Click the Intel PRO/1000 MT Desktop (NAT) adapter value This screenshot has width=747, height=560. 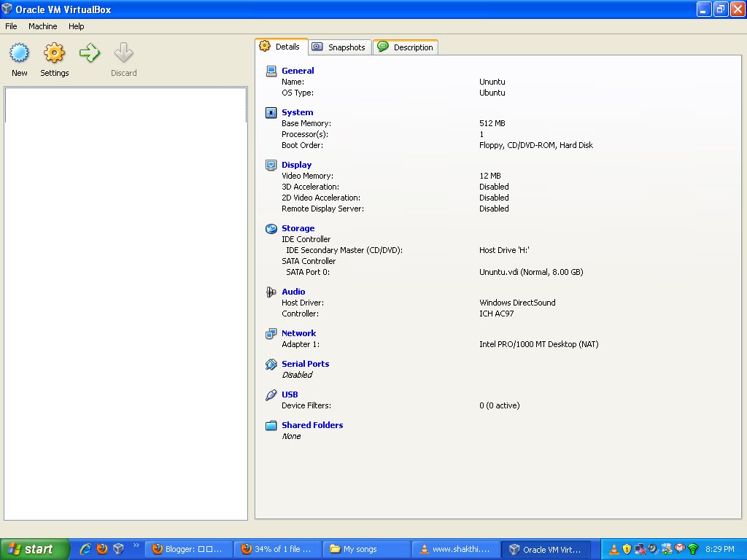click(x=539, y=344)
